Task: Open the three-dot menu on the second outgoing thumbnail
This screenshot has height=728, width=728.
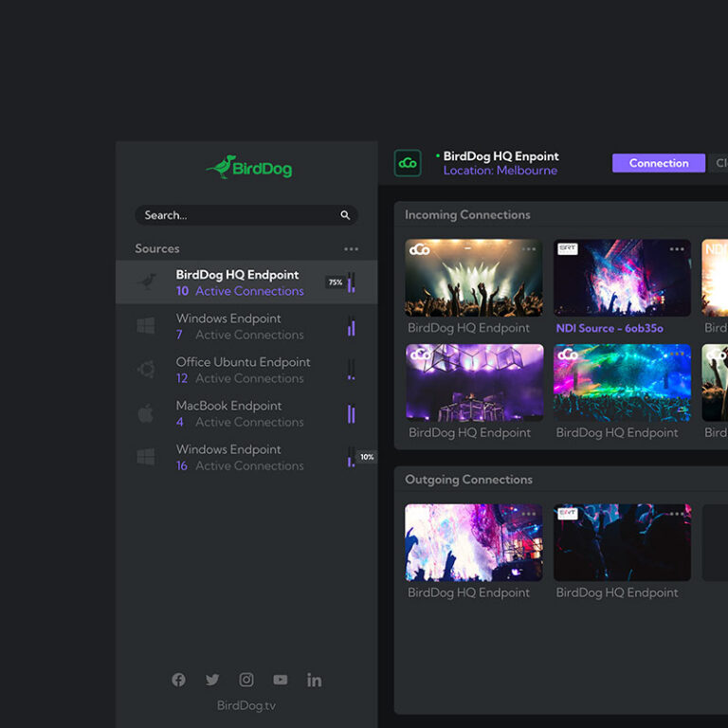Action: point(677,514)
